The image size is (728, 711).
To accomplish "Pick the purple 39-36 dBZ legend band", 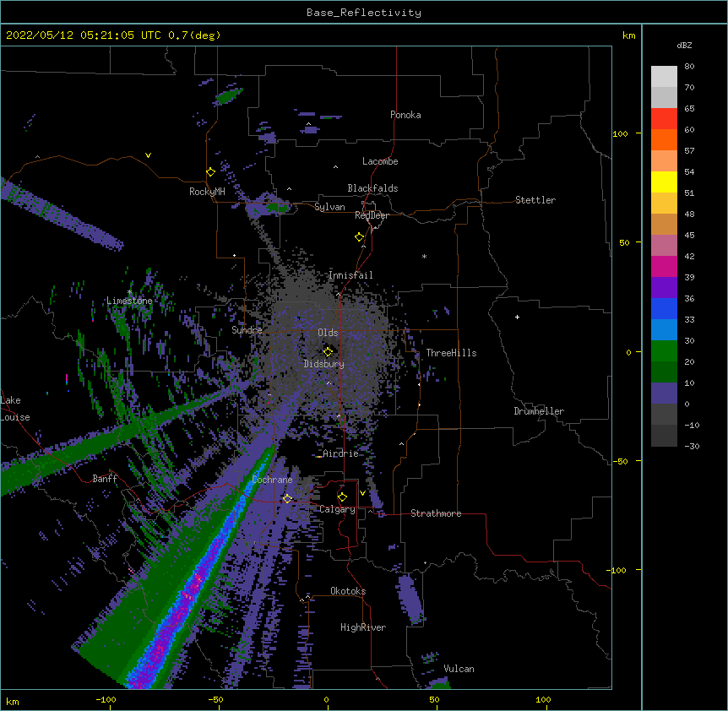I will click(664, 288).
